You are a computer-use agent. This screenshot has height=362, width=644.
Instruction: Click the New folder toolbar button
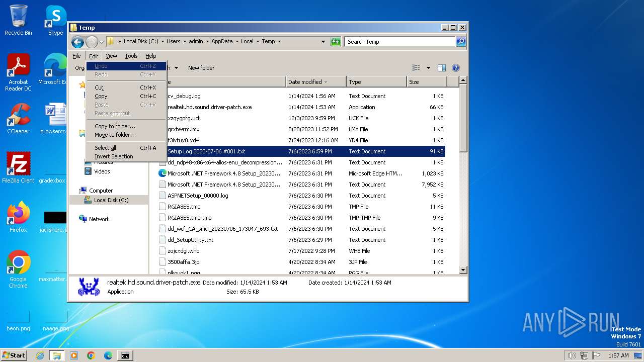(x=201, y=68)
